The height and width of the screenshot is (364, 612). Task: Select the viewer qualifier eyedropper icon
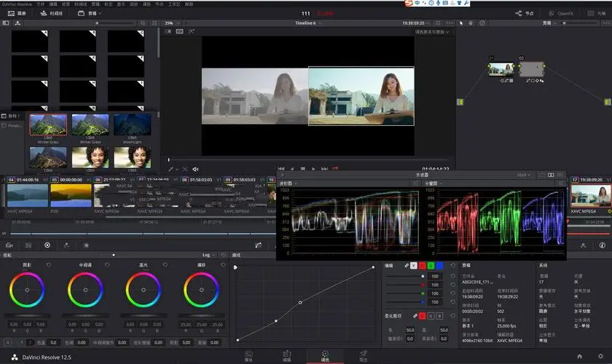[170, 169]
